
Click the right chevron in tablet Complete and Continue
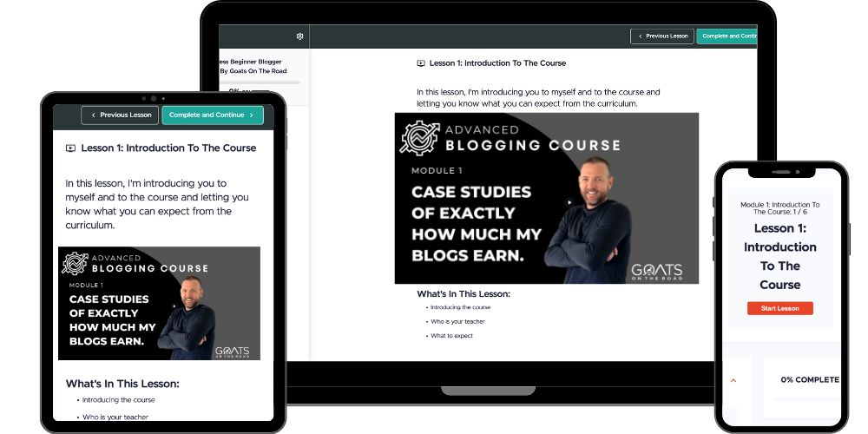coord(252,115)
